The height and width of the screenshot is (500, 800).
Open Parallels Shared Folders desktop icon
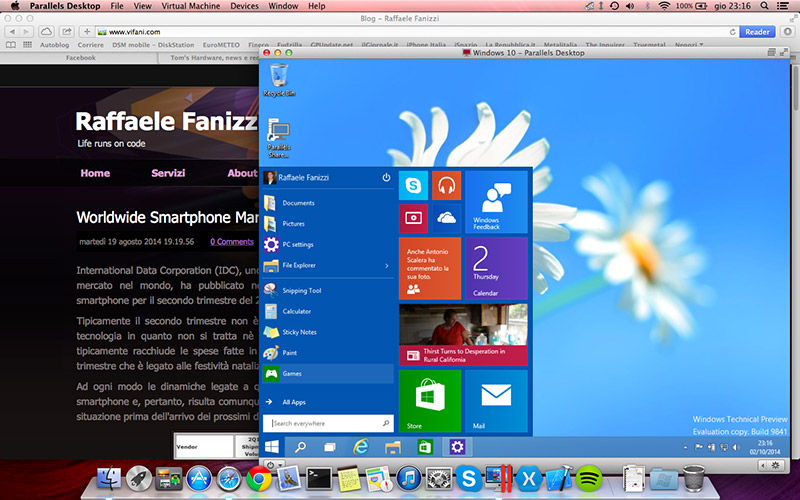[279, 138]
